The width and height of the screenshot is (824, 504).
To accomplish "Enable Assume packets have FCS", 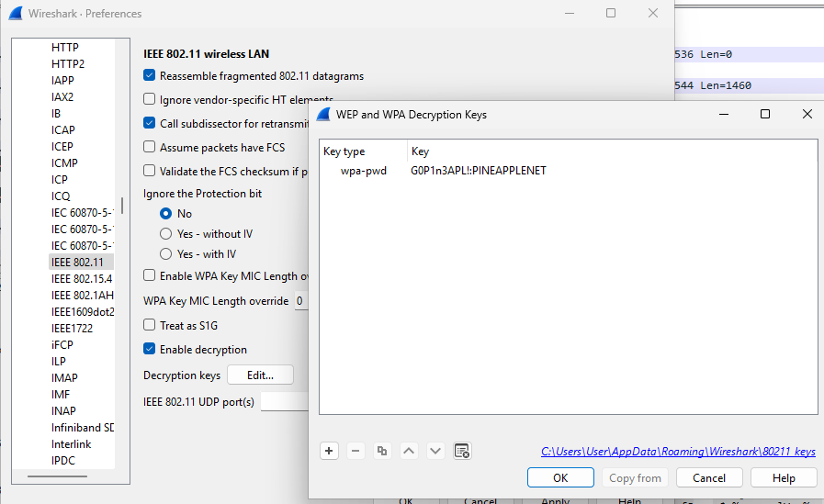I will click(149, 147).
